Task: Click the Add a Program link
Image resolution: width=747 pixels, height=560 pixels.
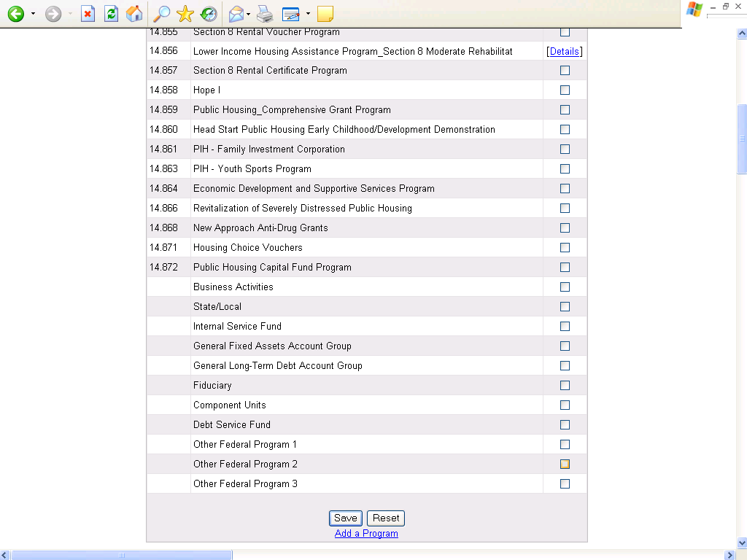Action: click(366, 534)
